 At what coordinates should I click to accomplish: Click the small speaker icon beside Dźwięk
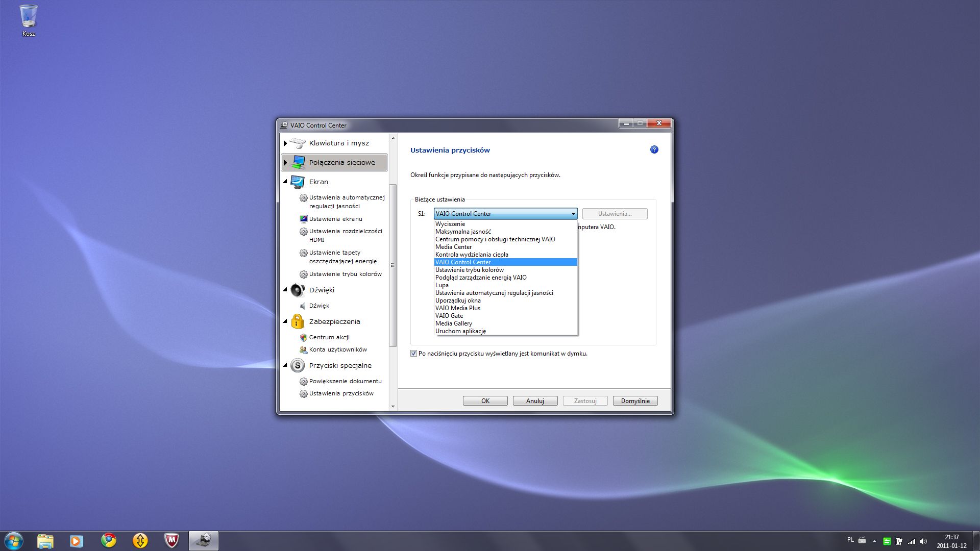[303, 306]
